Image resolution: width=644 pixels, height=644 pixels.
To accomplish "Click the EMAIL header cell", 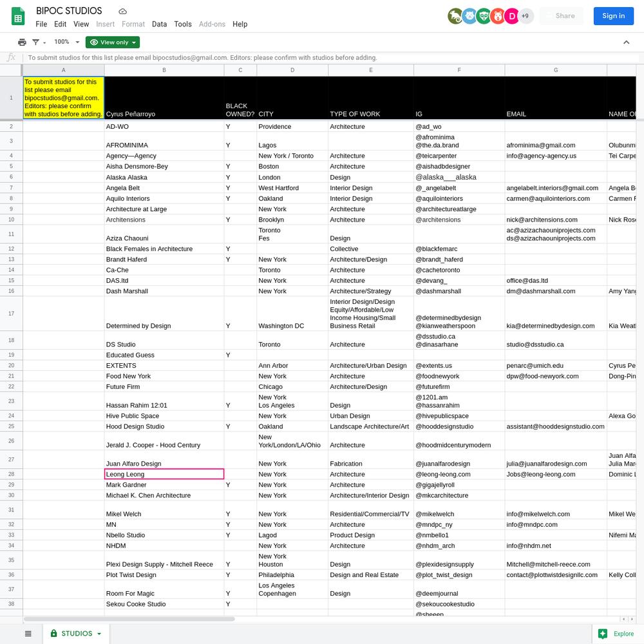I will [556, 98].
